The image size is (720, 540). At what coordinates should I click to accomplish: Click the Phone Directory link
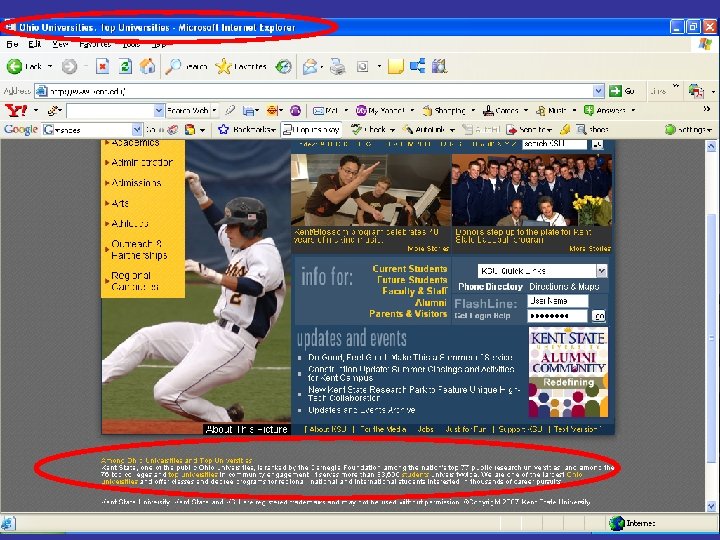(x=490, y=287)
